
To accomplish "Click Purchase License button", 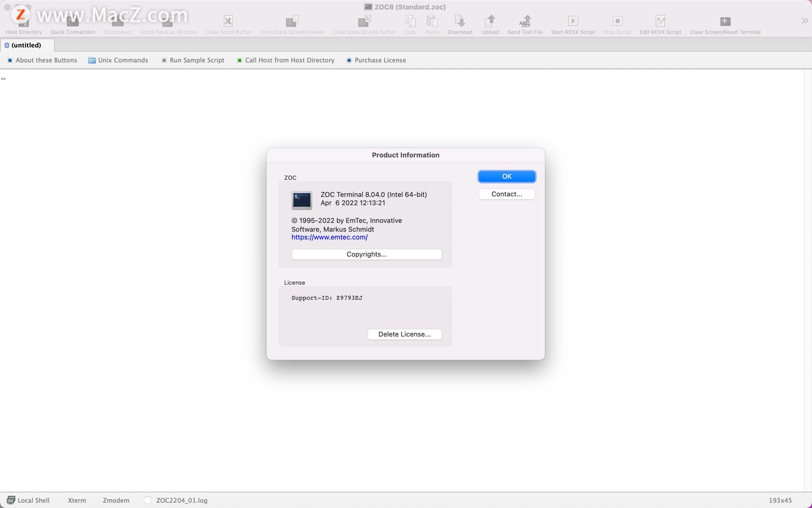I will tap(376, 60).
